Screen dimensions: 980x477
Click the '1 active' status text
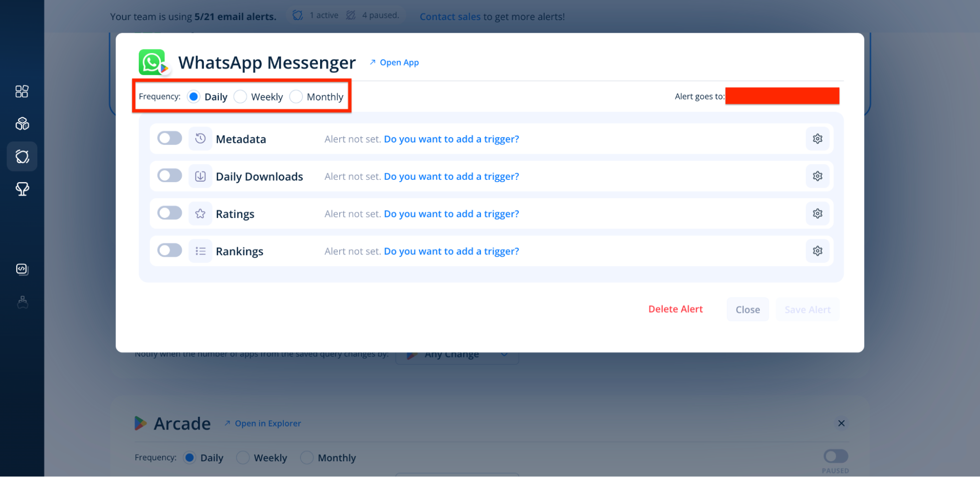point(324,15)
